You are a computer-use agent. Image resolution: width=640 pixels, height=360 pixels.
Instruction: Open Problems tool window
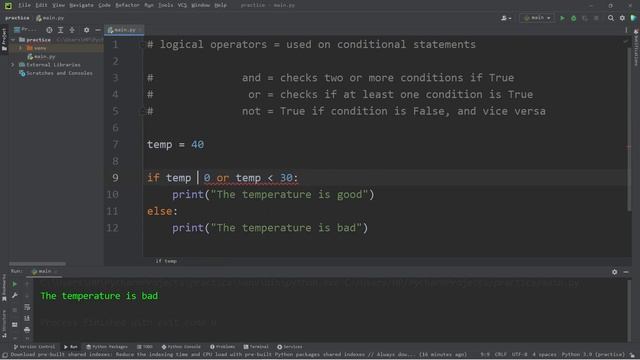pyautogui.click(x=222, y=347)
